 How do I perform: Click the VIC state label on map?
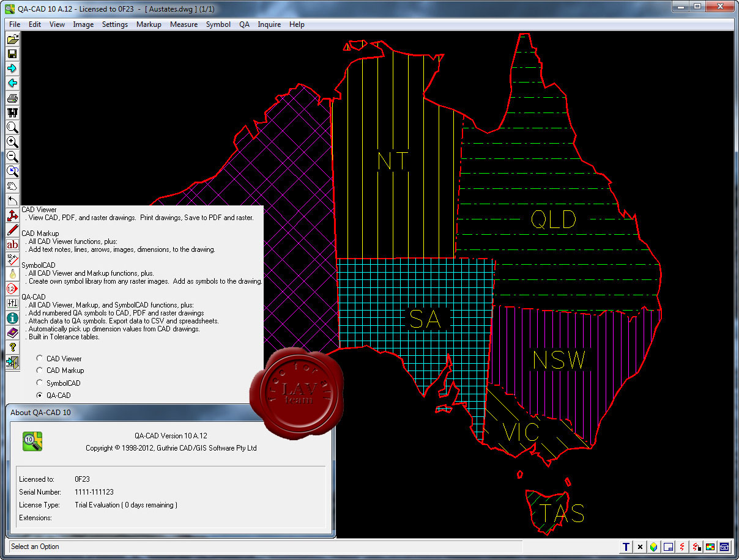click(521, 432)
